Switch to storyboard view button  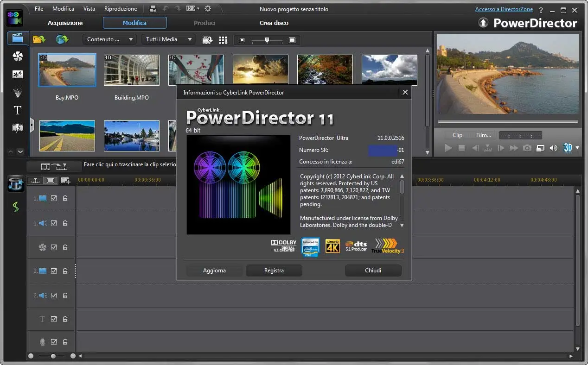coord(51,180)
